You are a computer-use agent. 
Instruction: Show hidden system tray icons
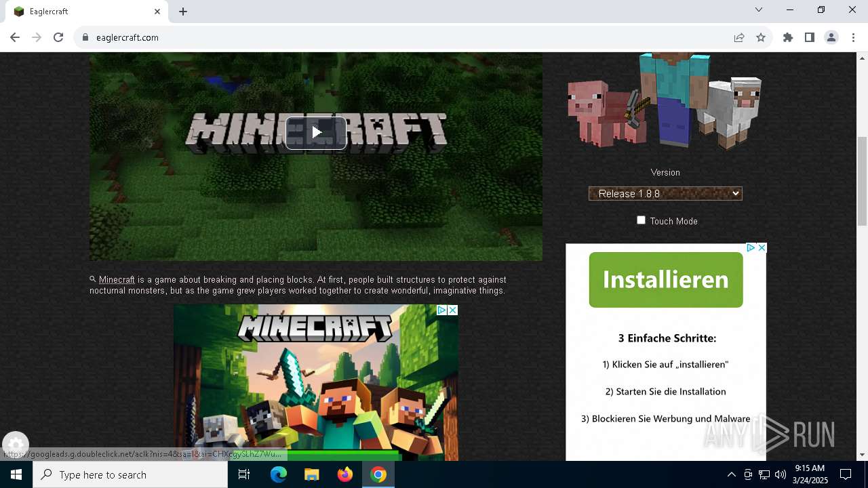click(731, 474)
